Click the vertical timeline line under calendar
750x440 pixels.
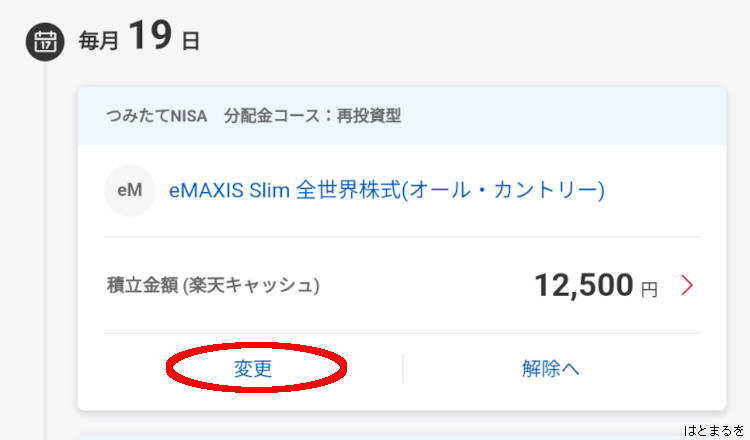[45, 251]
